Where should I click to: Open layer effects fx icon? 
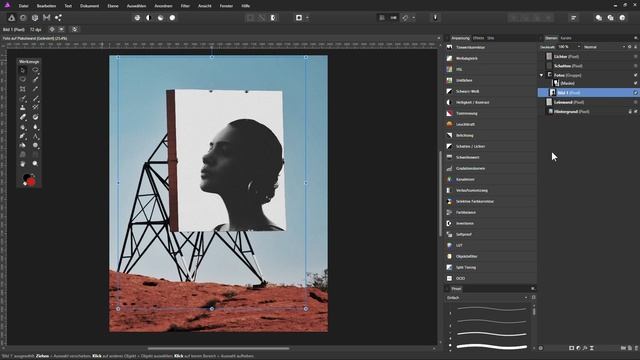[x=585, y=348]
